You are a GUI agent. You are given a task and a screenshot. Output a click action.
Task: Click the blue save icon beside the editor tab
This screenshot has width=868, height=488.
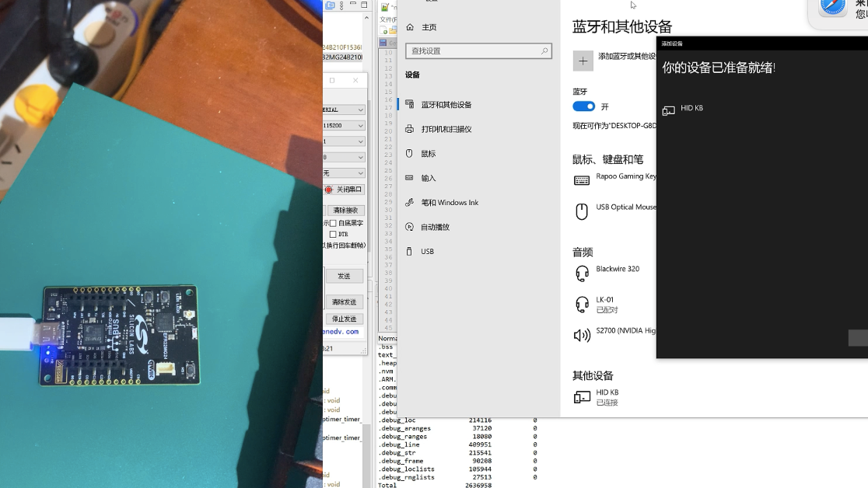pos(383,43)
